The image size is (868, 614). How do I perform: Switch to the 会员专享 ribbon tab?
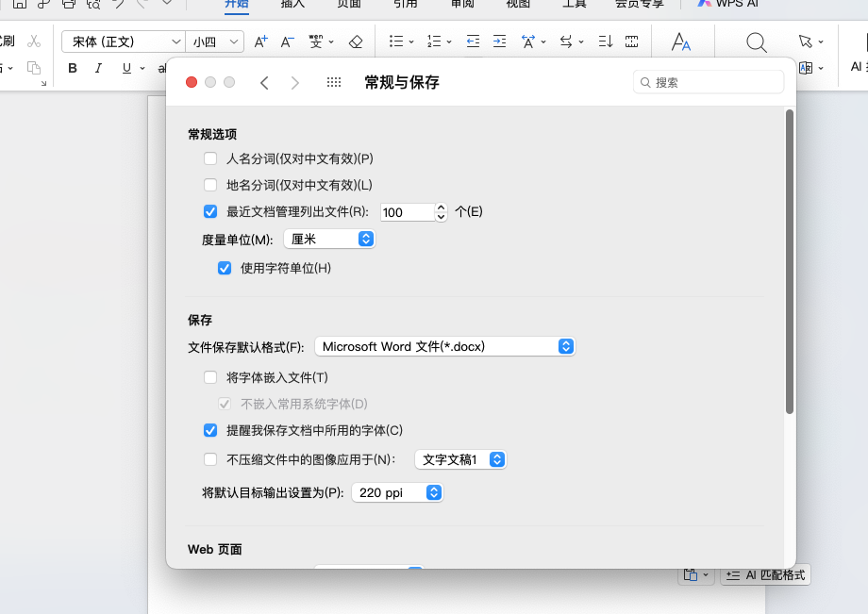click(x=640, y=4)
